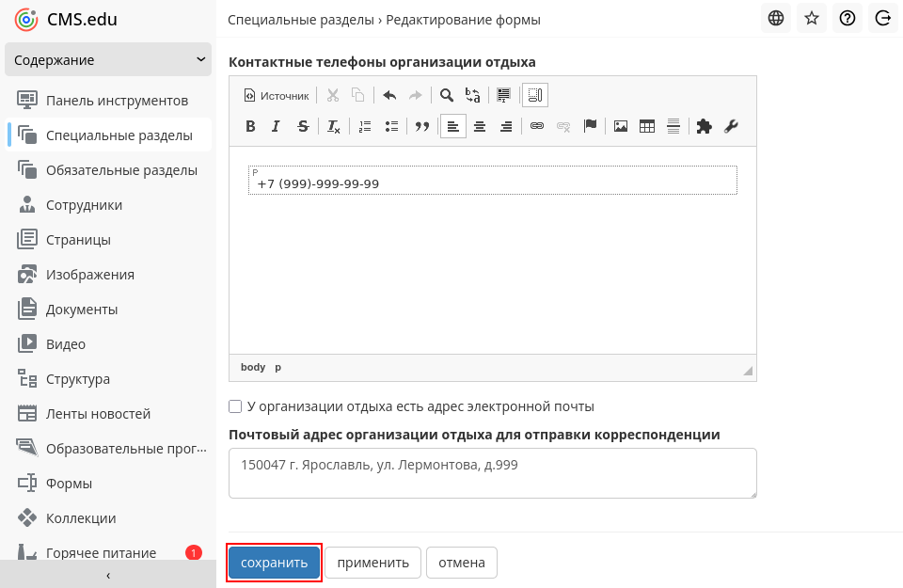The image size is (903, 588).
Task: Align the paragraph to the right
Action: tap(506, 127)
